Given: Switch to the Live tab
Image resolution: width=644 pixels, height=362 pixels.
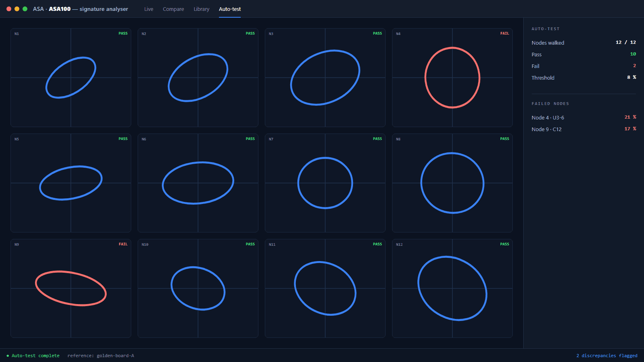Looking at the screenshot, I should (149, 9).
